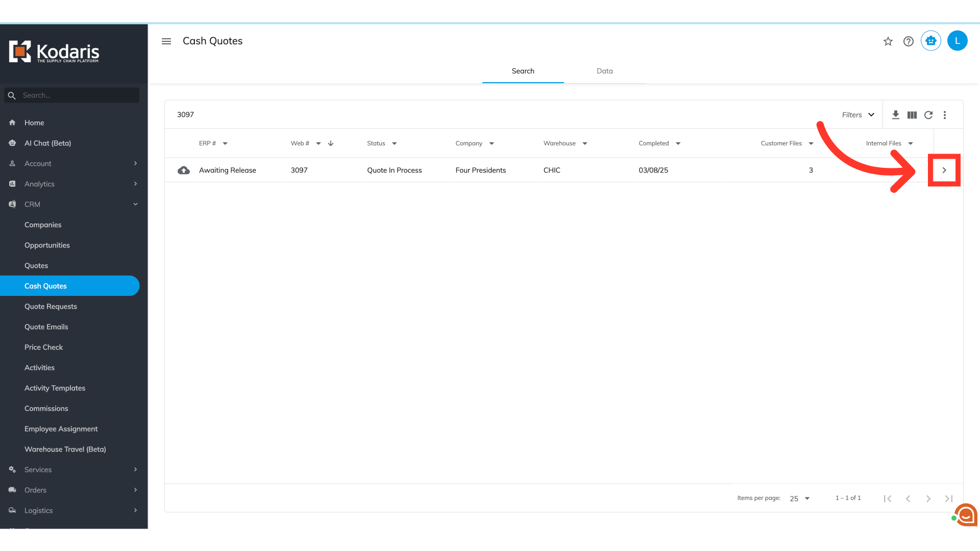Toggle Web # sort direction arrow
The width and height of the screenshot is (980, 551).
pos(331,143)
